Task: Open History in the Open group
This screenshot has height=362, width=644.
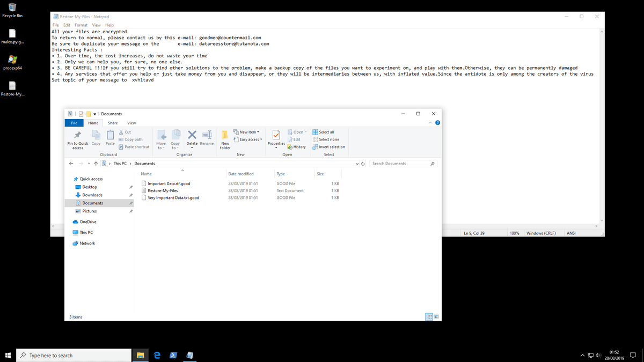Action: 297,147
